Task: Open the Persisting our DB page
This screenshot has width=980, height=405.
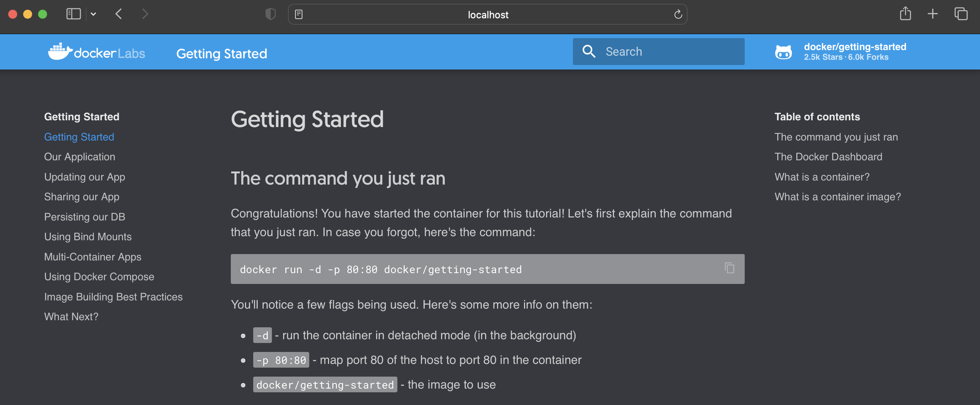Action: pyautogui.click(x=84, y=217)
